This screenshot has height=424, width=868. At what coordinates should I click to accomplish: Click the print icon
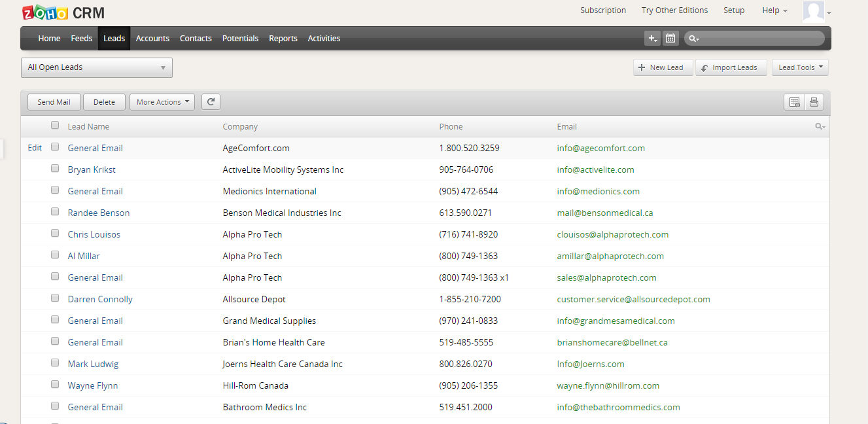pos(814,102)
